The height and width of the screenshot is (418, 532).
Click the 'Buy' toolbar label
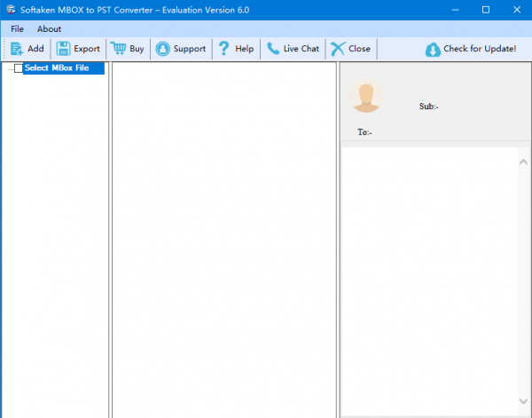click(x=137, y=49)
